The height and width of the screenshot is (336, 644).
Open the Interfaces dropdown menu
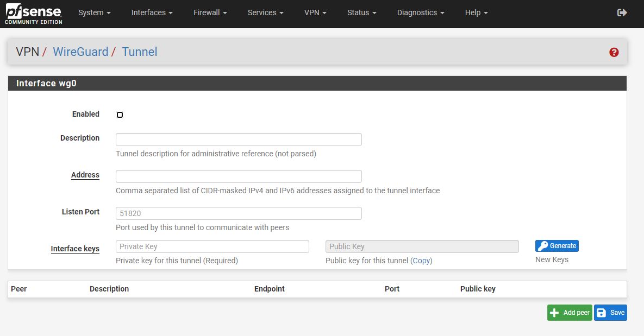pos(152,12)
